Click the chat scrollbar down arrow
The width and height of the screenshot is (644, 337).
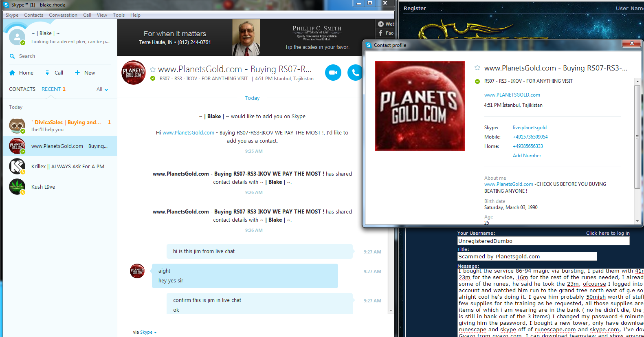click(x=391, y=310)
